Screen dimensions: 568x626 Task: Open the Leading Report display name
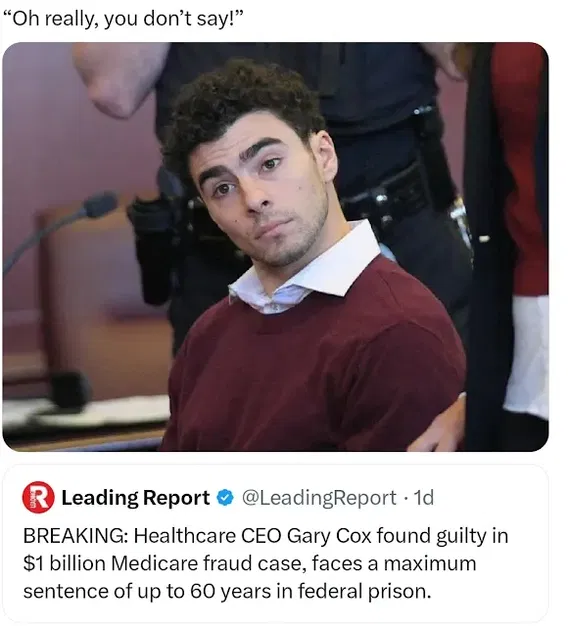pos(135,497)
